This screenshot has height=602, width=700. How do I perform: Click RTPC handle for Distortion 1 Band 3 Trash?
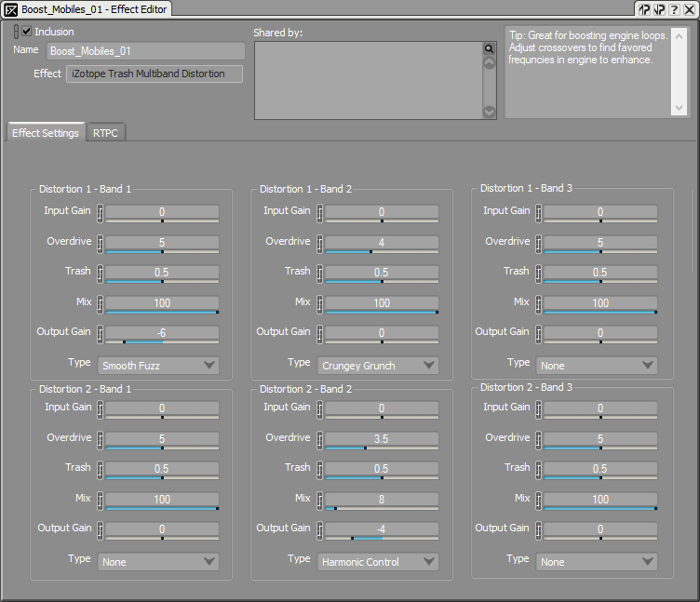(539, 274)
